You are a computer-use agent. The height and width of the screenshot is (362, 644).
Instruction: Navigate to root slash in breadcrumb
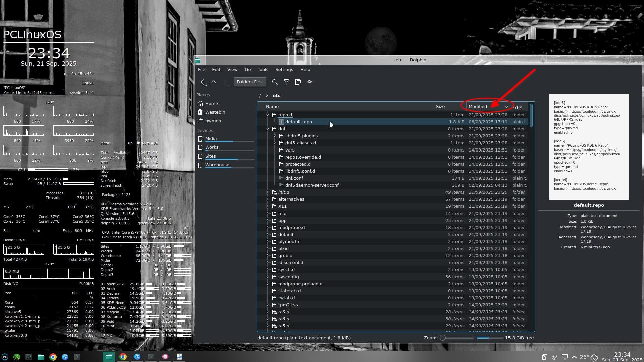260,96
